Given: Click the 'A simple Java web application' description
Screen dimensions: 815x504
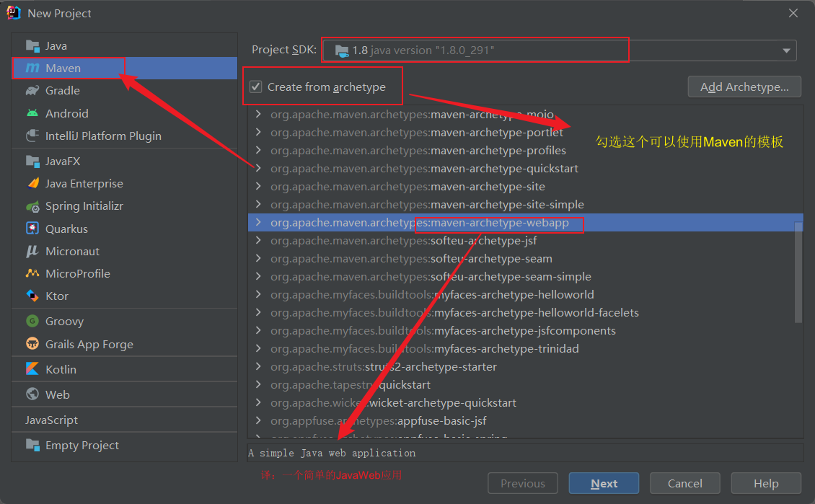Looking at the screenshot, I should (x=332, y=453).
